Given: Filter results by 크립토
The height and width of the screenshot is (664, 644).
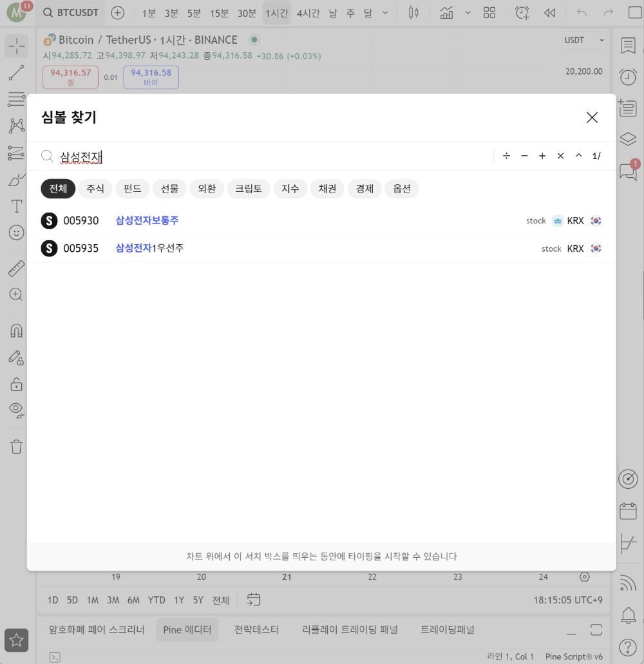Looking at the screenshot, I should click(x=249, y=189).
